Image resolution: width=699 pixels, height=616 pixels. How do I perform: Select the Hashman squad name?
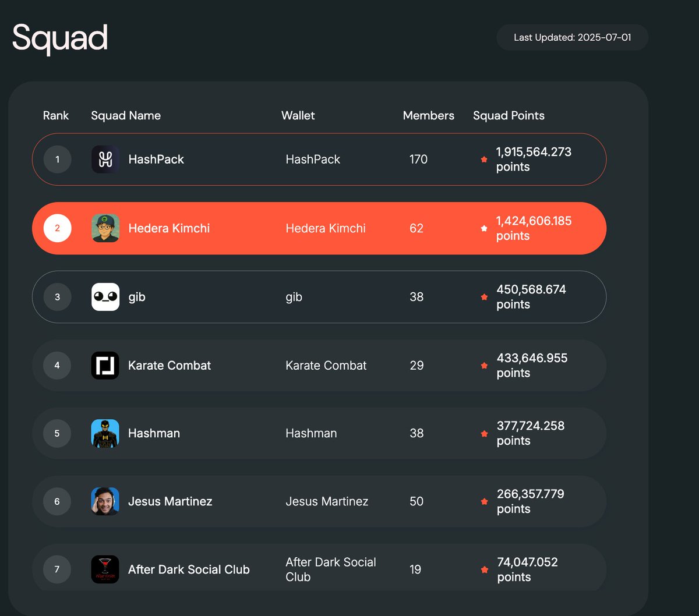pos(154,434)
